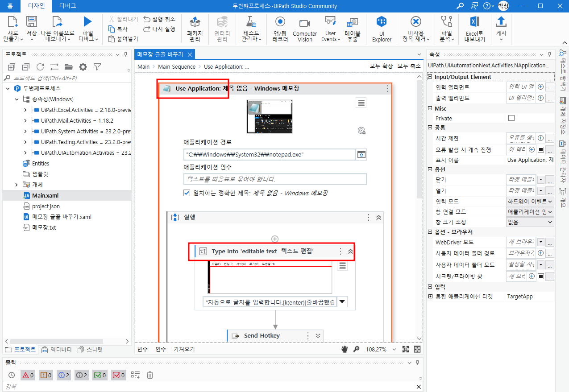Open UI Explorer
Screen dimensions: 569x392
(382, 29)
